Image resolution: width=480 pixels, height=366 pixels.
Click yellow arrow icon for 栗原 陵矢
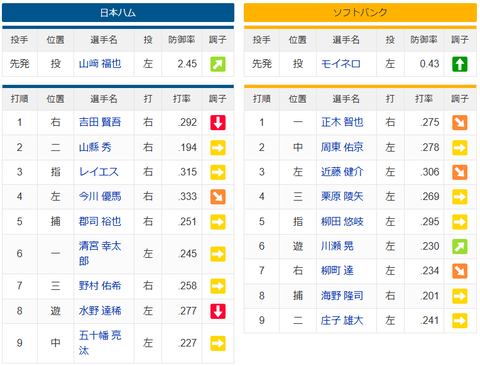coord(460,197)
